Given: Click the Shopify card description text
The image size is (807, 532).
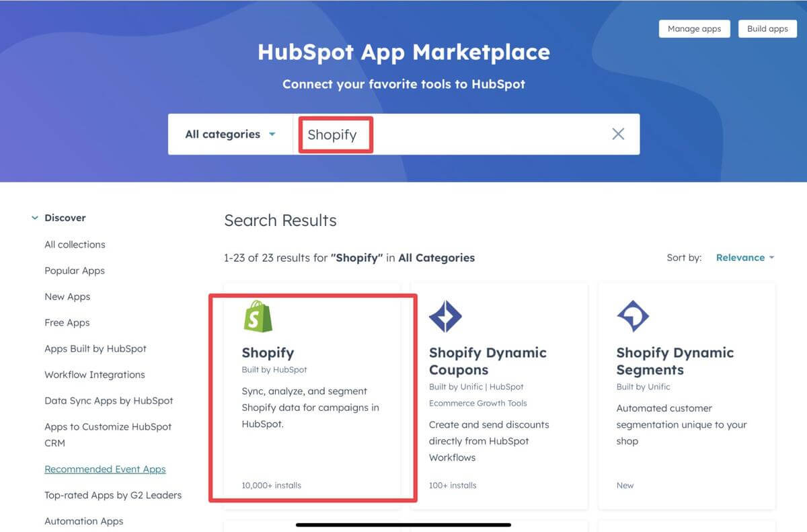Looking at the screenshot, I should (311, 408).
